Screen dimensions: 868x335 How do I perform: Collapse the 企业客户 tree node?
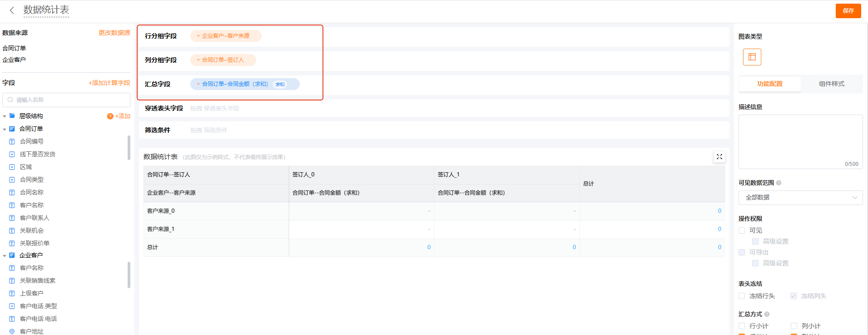click(5, 255)
